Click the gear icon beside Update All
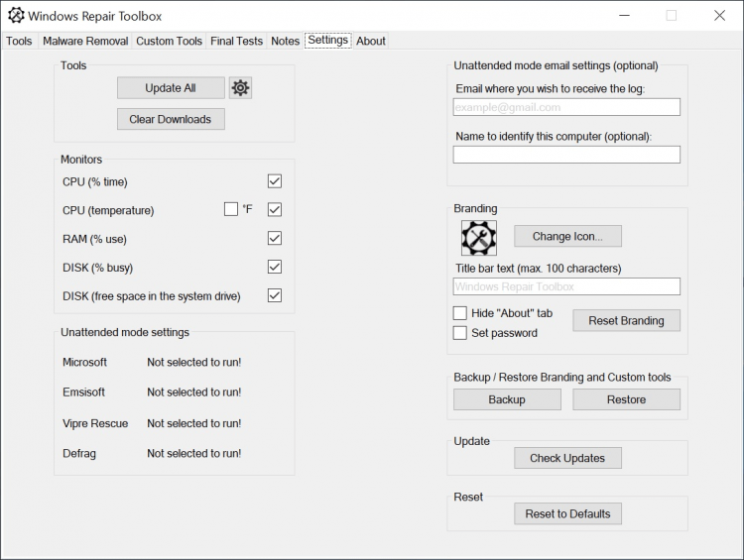Screen dimensions: 744x560 (240, 88)
